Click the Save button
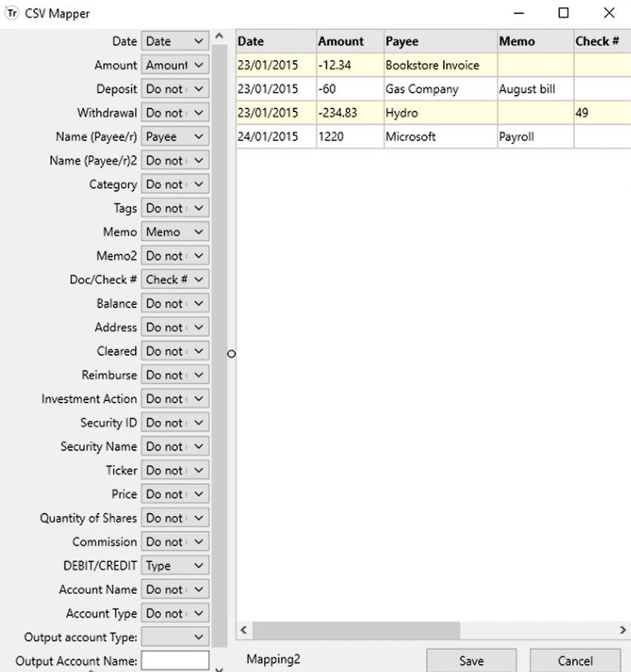631x672 pixels. coord(471,660)
